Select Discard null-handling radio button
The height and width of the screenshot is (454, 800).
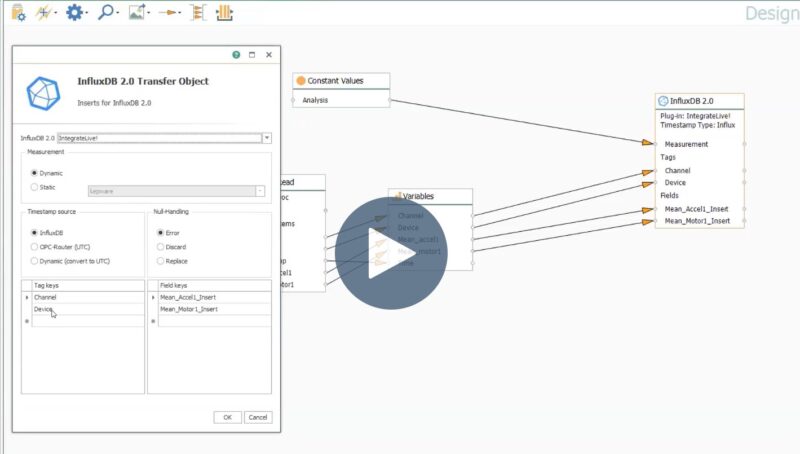pos(160,247)
